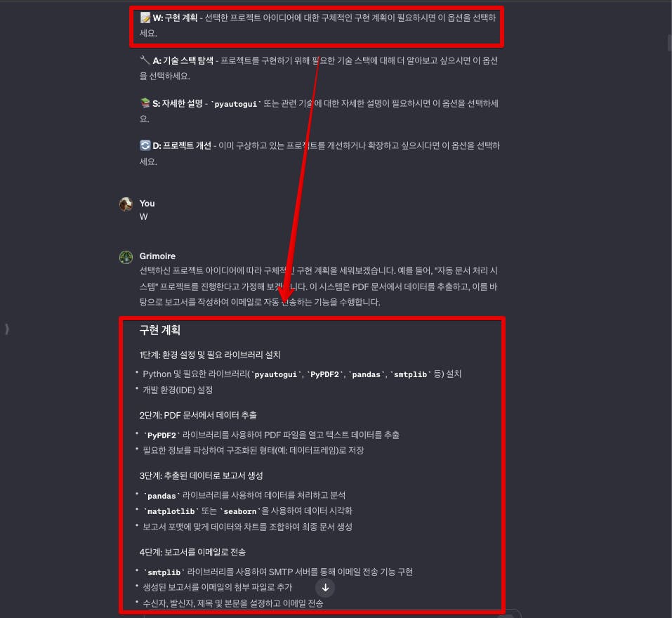Click the You name label

click(147, 203)
